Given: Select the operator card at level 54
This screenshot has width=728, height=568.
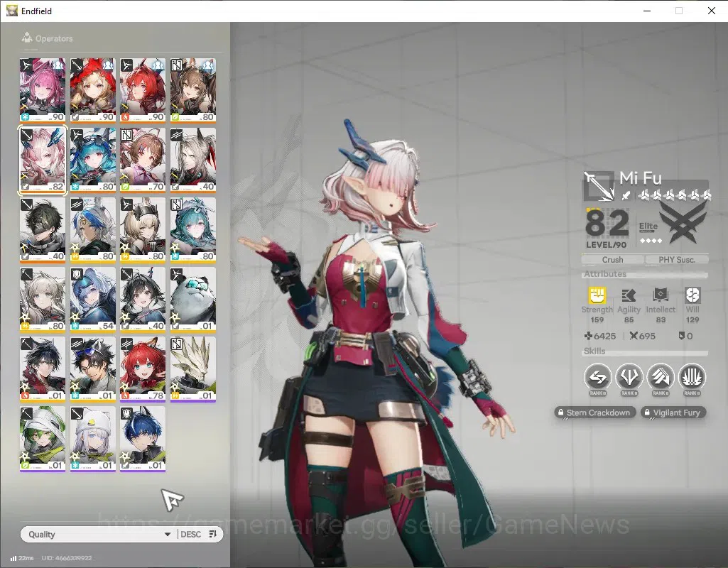Looking at the screenshot, I should [x=93, y=300].
